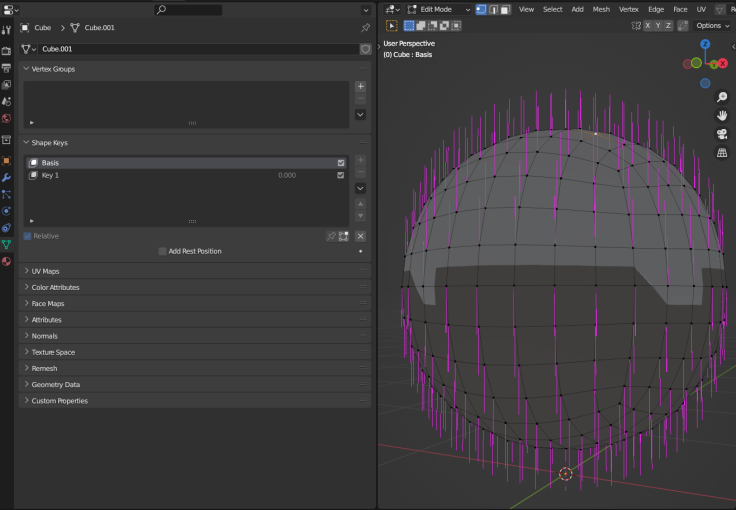
Task: Open the Physics properties tab
Action: tap(7, 211)
